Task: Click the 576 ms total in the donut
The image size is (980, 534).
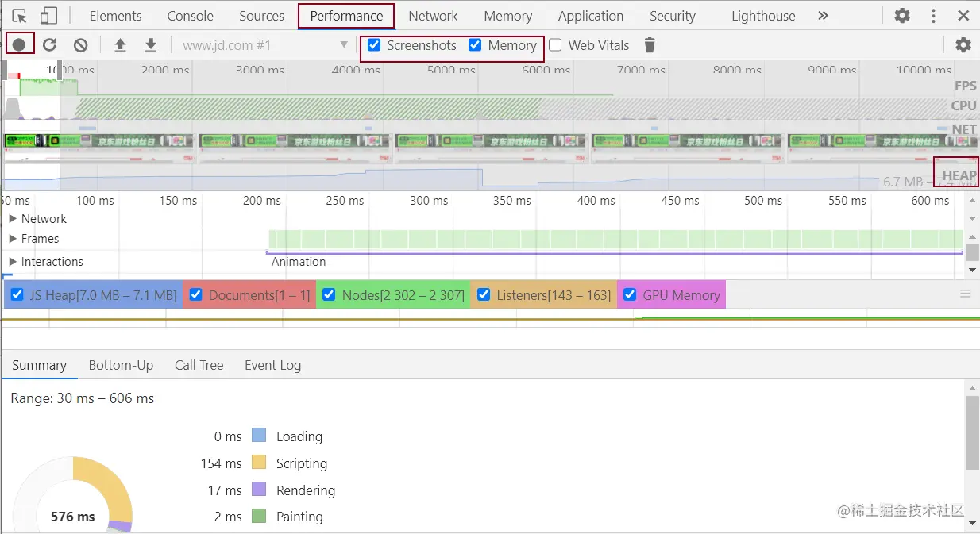Action: (73, 517)
